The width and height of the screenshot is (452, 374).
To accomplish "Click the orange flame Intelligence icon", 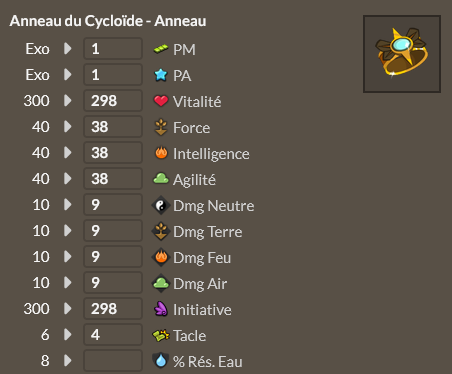I will click(161, 153).
